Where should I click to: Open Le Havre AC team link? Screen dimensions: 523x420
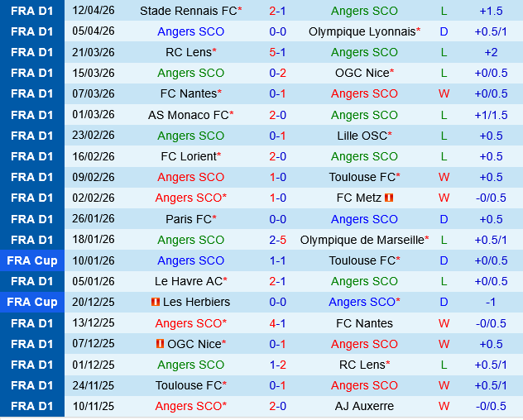point(188,281)
